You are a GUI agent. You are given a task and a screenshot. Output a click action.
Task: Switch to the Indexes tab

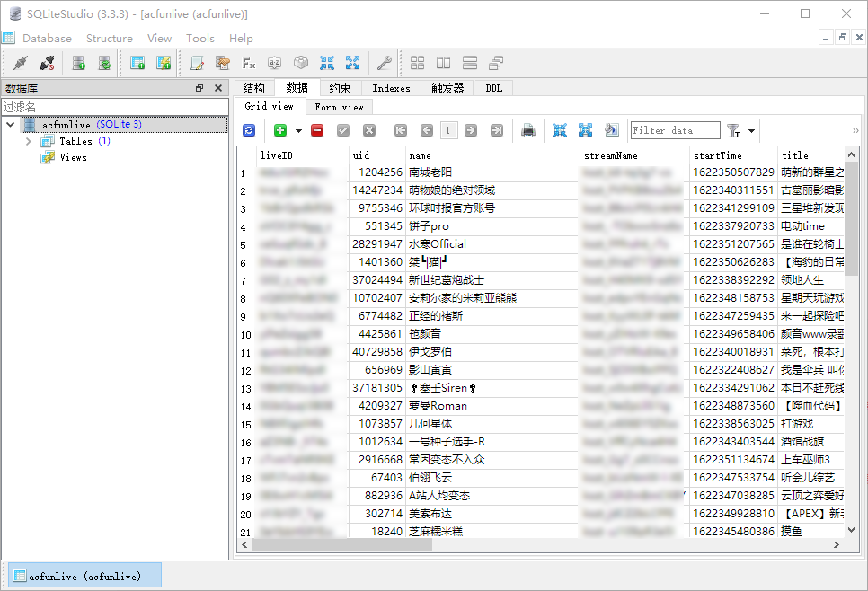391,88
